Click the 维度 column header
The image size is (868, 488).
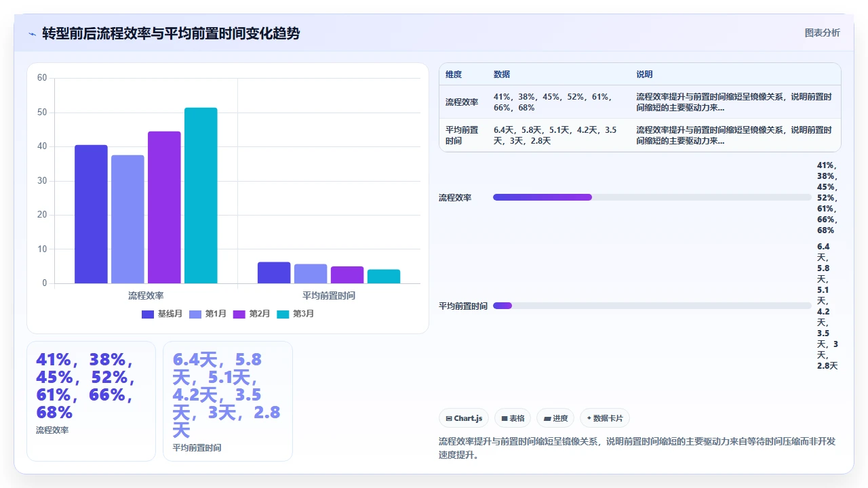454,75
